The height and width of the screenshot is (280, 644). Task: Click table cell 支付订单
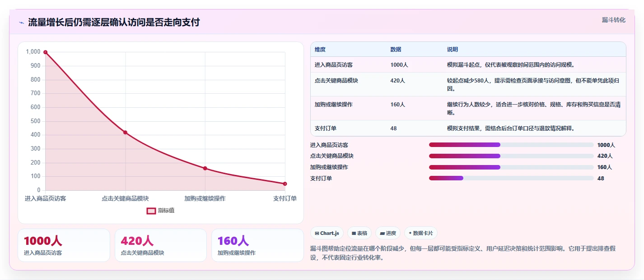pos(326,128)
